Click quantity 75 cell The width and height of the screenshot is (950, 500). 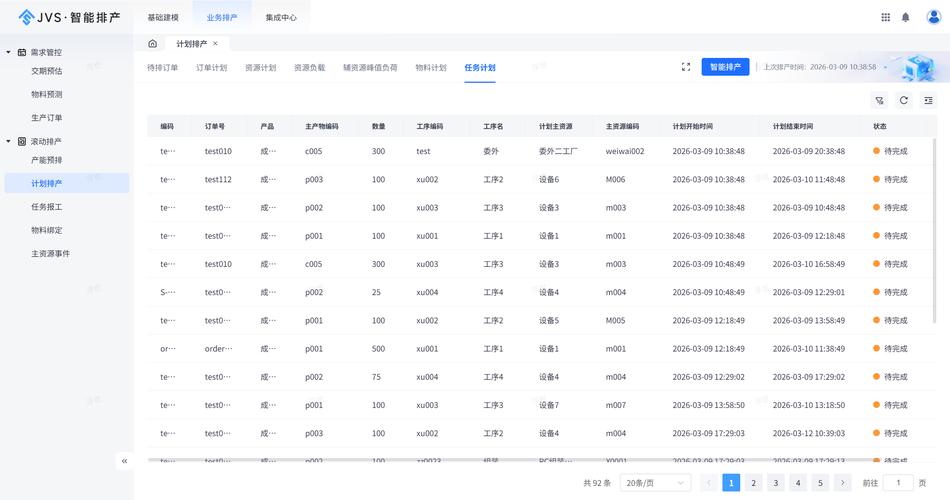(x=376, y=377)
